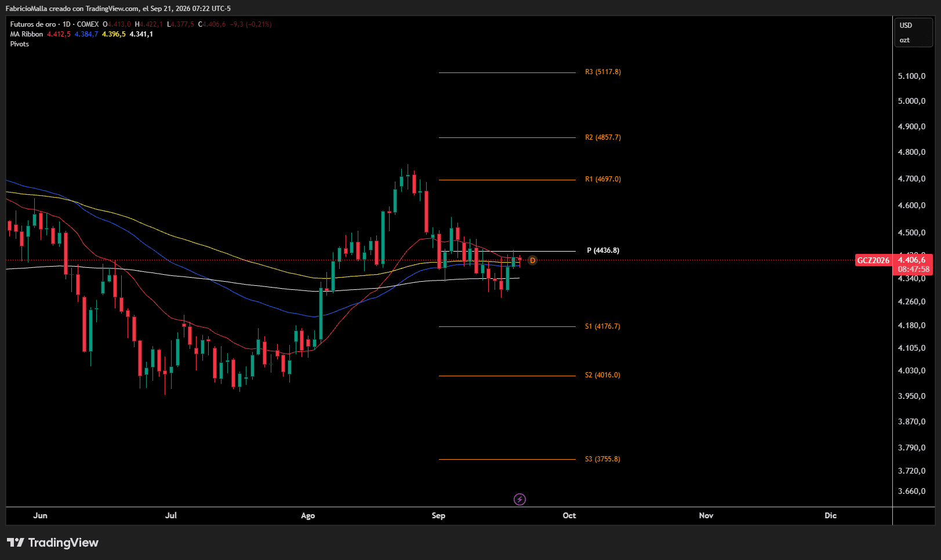Click the TradingView logo
This screenshot has width=941, height=560.
[x=53, y=543]
